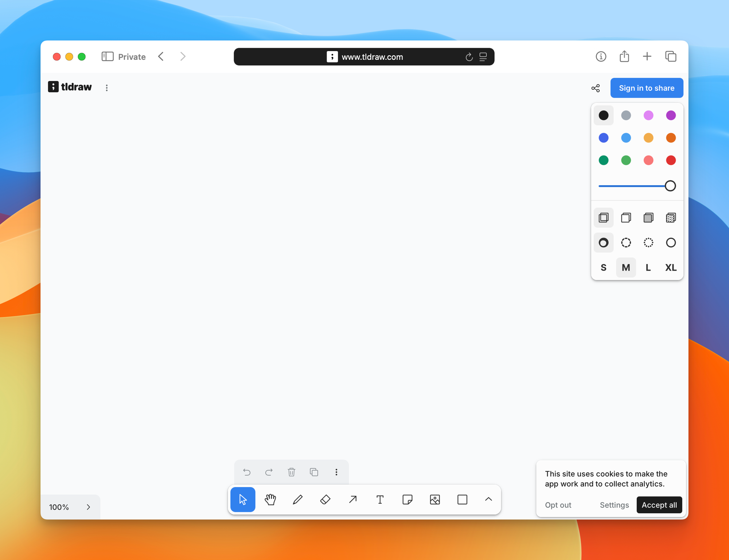Go back in browser history
729x560 pixels.
click(161, 57)
